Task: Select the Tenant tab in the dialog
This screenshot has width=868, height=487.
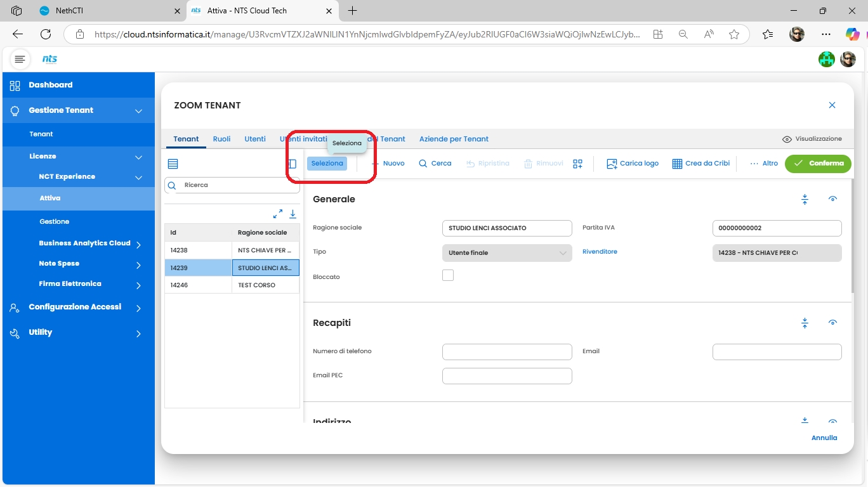Action: tap(186, 139)
